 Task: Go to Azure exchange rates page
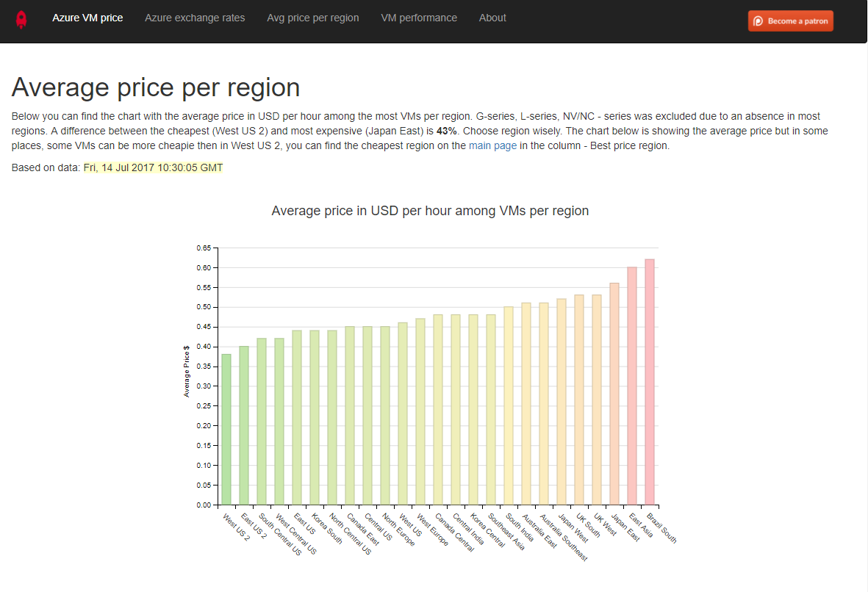click(195, 18)
